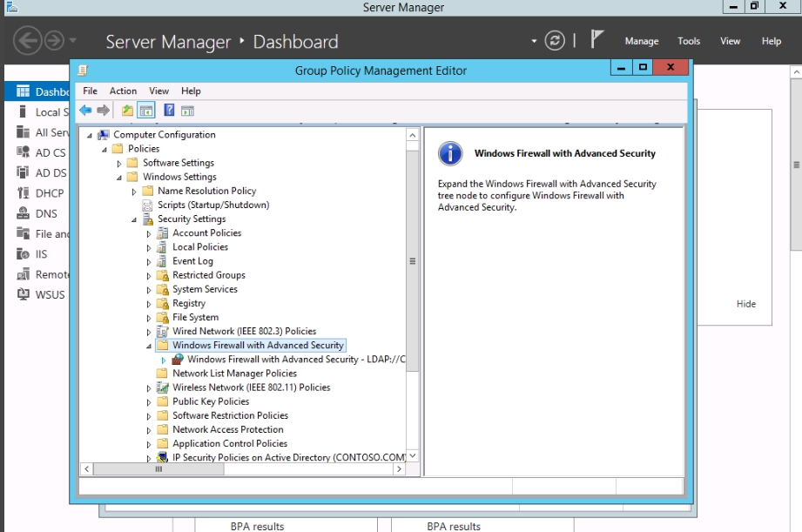Viewport: 802px width, 532px height.
Task: Open Server Manager Tools menu
Action: [x=689, y=41]
